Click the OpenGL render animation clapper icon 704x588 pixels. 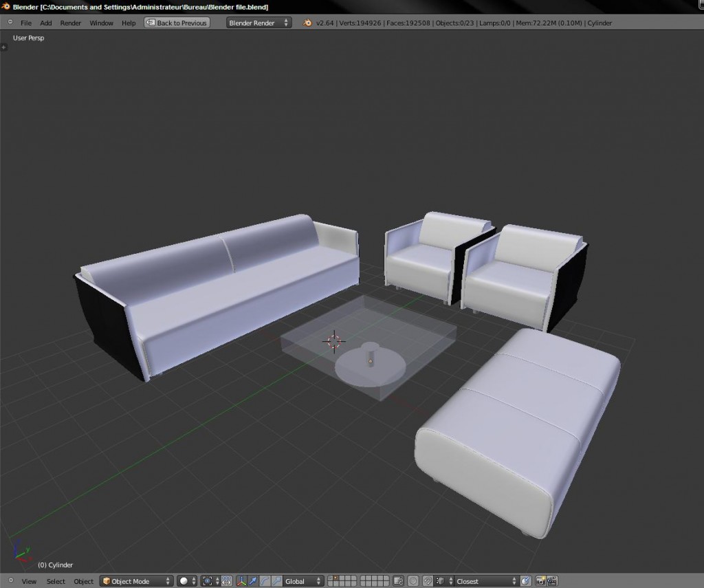(553, 582)
